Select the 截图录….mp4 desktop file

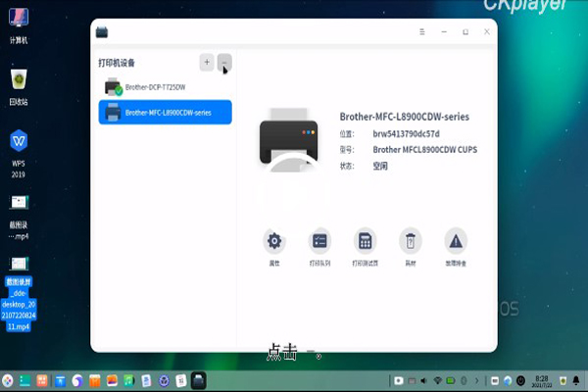point(19,218)
